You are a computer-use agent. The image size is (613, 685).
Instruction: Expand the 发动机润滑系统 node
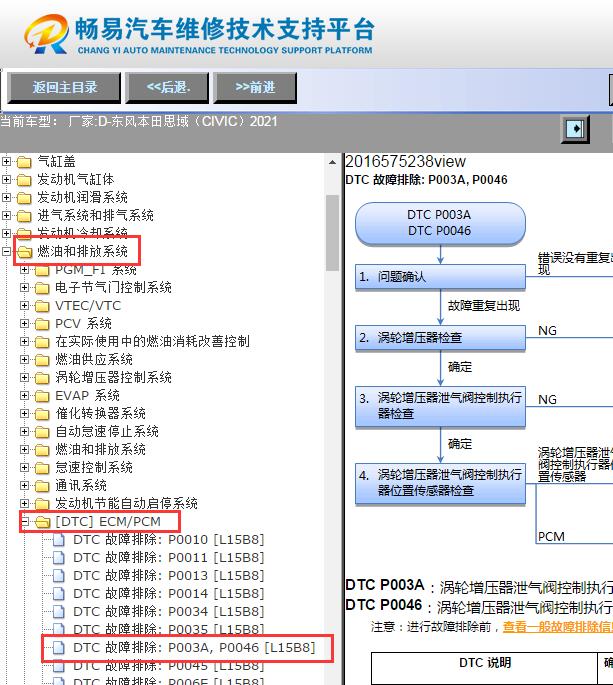coord(7,197)
